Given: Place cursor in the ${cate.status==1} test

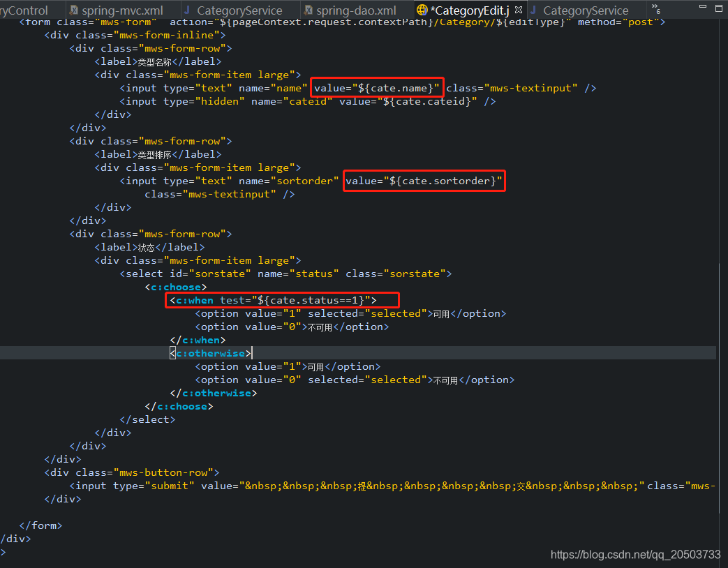Looking at the screenshot, I should (x=313, y=300).
